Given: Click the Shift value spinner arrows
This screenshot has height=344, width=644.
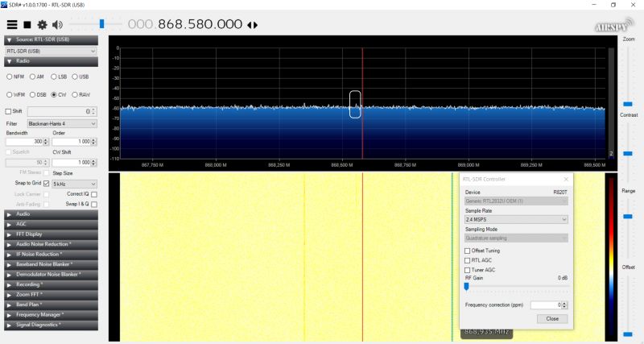Looking at the screenshot, I should click(x=93, y=111).
